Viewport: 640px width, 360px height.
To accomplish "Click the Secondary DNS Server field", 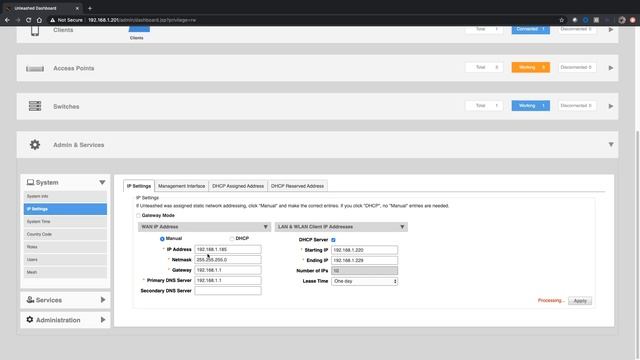I will [x=228, y=291].
